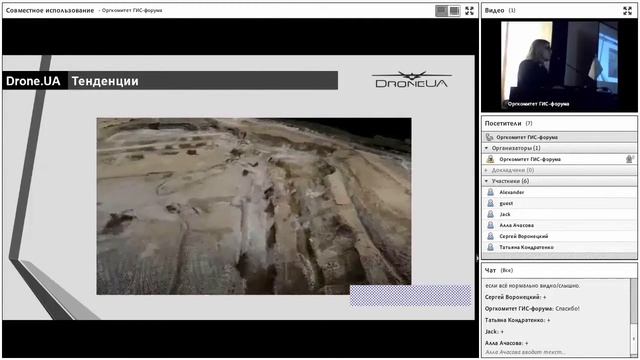The height and width of the screenshot is (360, 640).
Task: Select the right layout view button
Action: (x=454, y=11)
